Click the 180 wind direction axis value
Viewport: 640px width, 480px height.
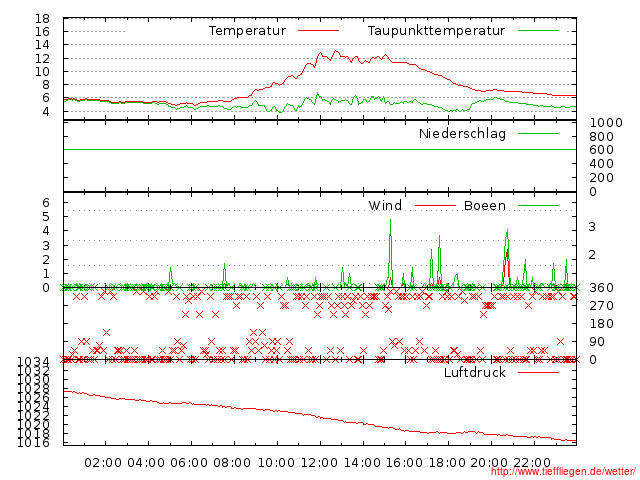pos(601,324)
